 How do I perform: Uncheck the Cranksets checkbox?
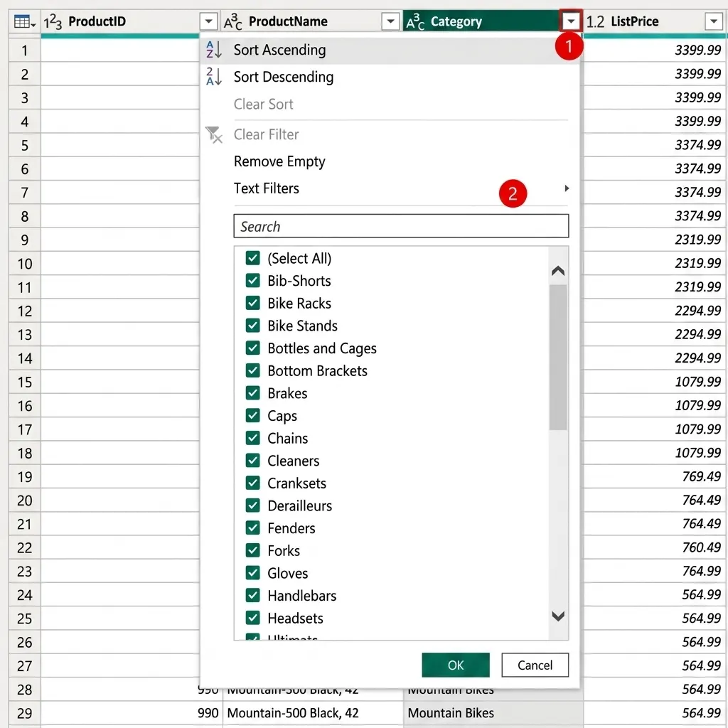point(253,483)
